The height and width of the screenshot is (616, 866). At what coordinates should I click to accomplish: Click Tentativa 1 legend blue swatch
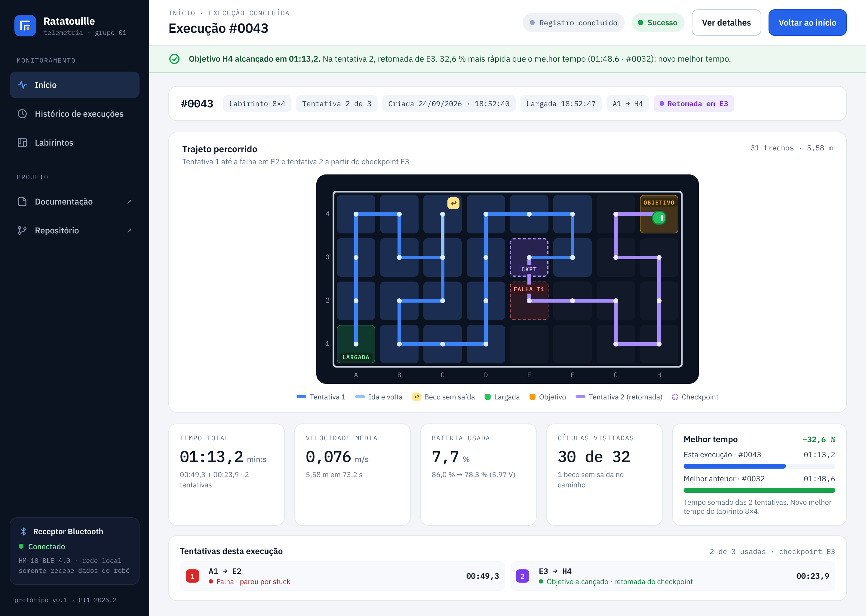(x=301, y=397)
